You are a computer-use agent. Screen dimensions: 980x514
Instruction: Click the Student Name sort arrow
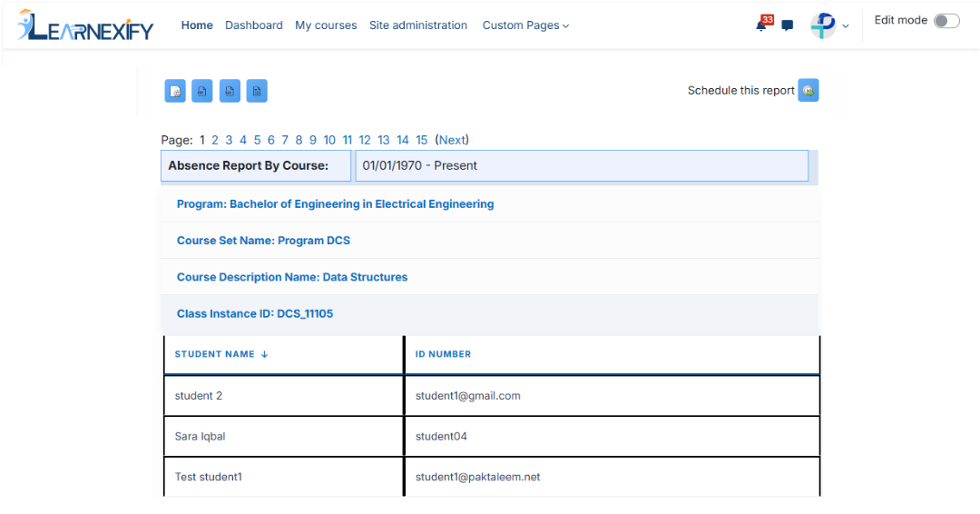(264, 354)
